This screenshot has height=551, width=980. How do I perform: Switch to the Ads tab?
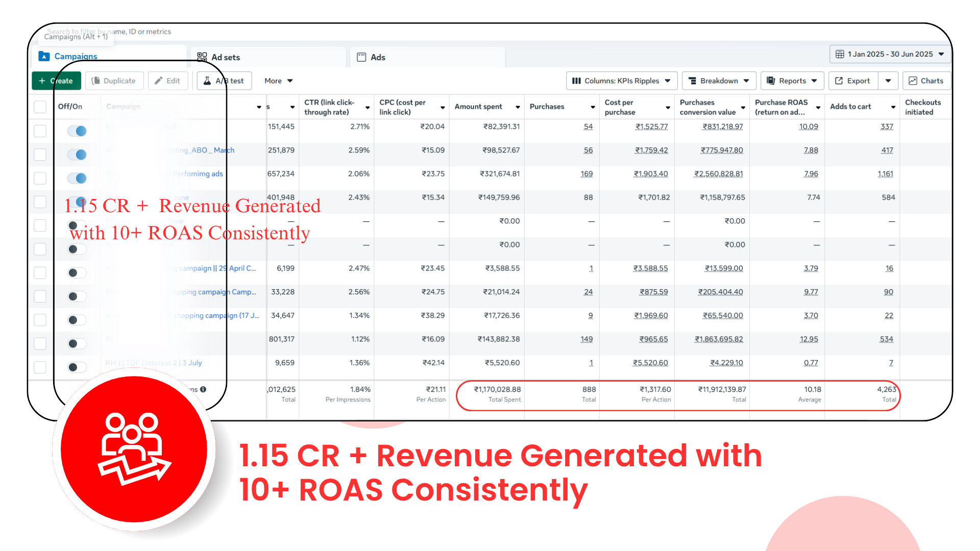tap(378, 57)
